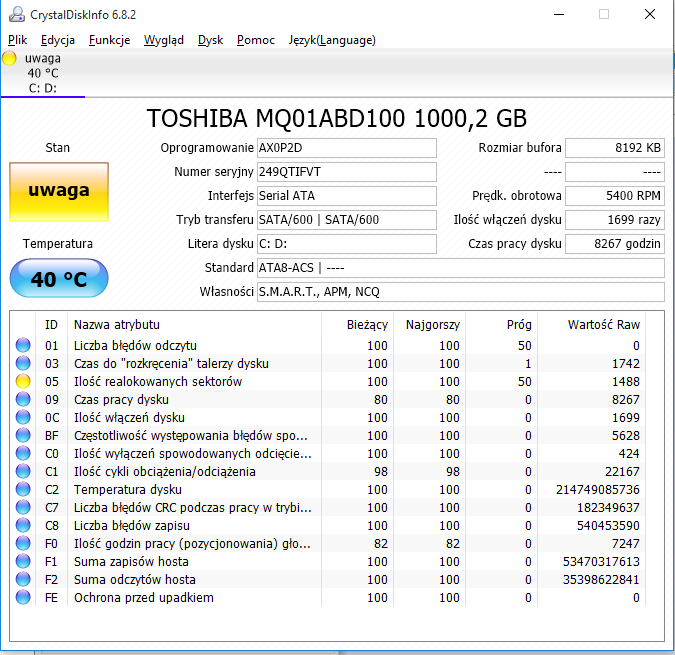675x655 pixels.
Task: Click the serial number field 249QTIFVT
Action: pyautogui.click(x=347, y=172)
